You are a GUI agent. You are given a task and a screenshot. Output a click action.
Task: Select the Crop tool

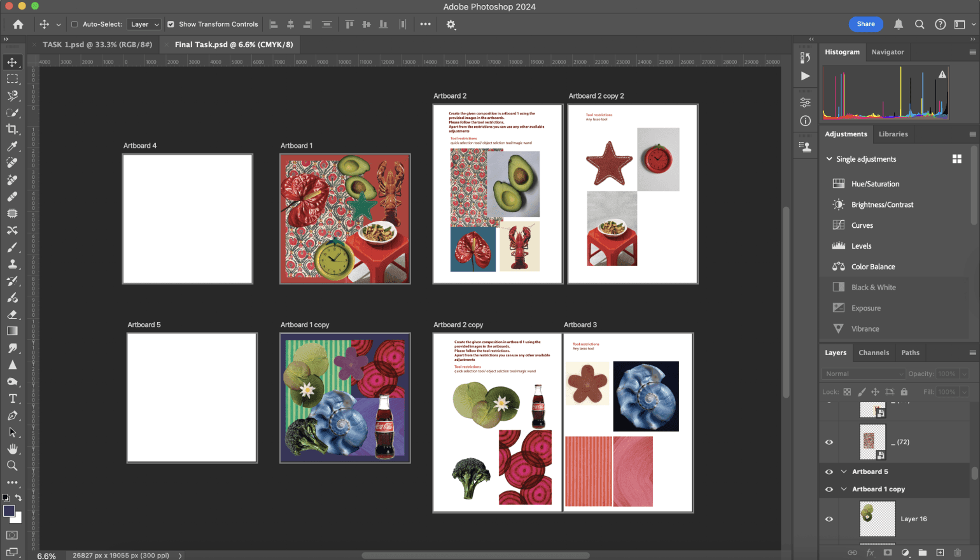click(x=12, y=129)
